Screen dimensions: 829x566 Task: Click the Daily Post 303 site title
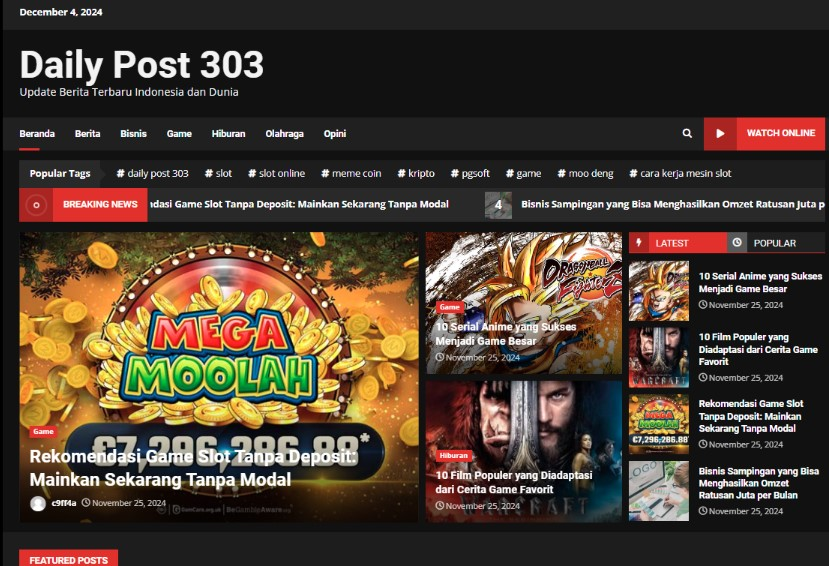tap(142, 65)
